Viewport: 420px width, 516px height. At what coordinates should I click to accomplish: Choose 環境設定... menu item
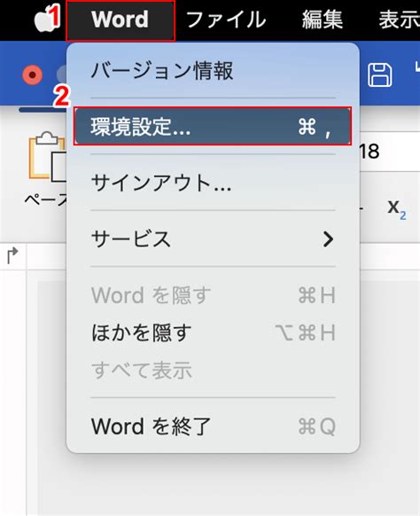point(213,127)
